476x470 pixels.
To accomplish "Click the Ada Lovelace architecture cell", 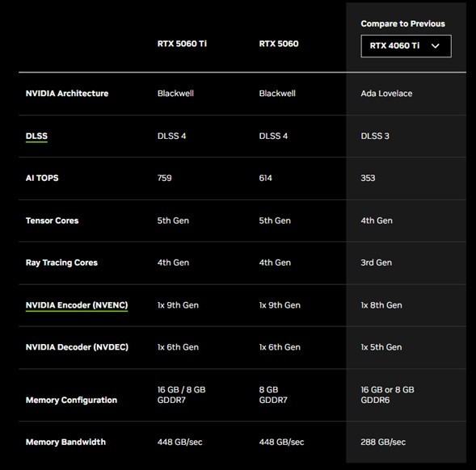I will click(x=386, y=94).
